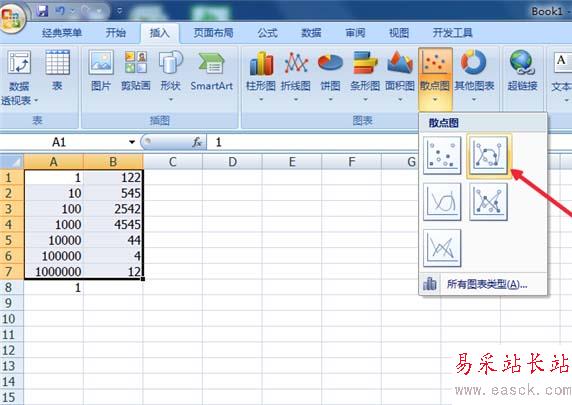Switch to the 页面布局 tab

(213, 33)
